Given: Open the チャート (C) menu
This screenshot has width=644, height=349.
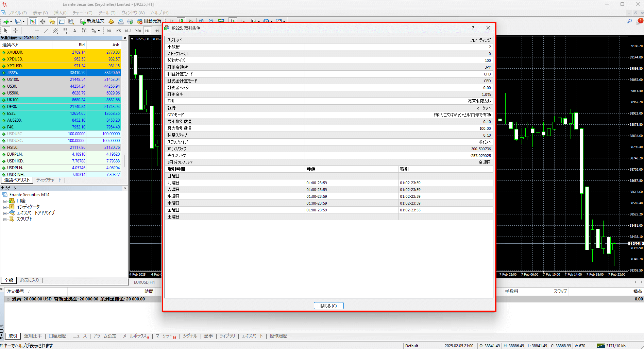Looking at the screenshot, I should click(x=82, y=13).
